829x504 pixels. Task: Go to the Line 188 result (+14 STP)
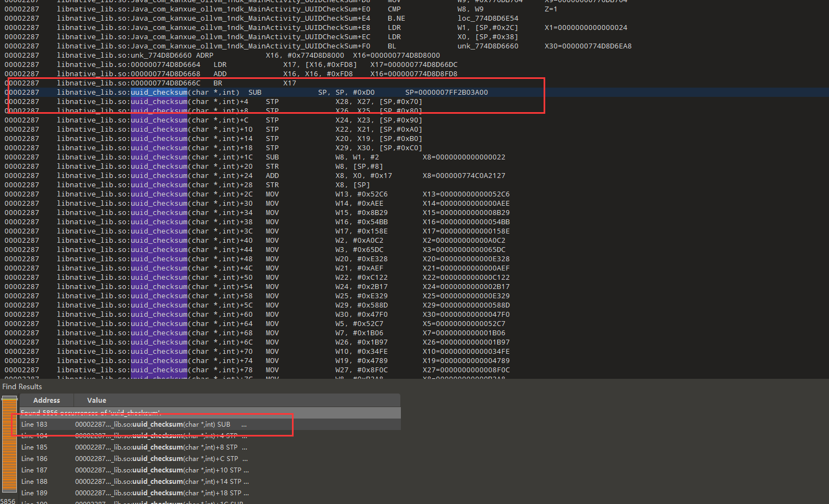click(210, 481)
